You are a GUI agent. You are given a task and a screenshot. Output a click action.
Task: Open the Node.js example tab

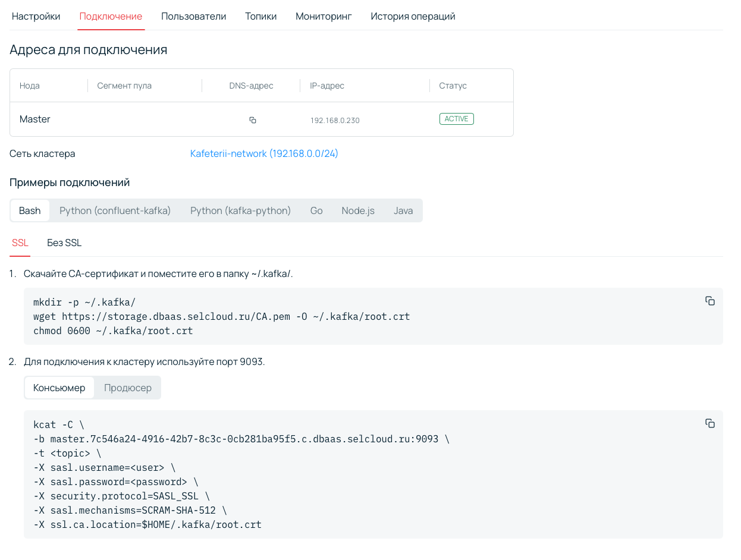tap(357, 210)
